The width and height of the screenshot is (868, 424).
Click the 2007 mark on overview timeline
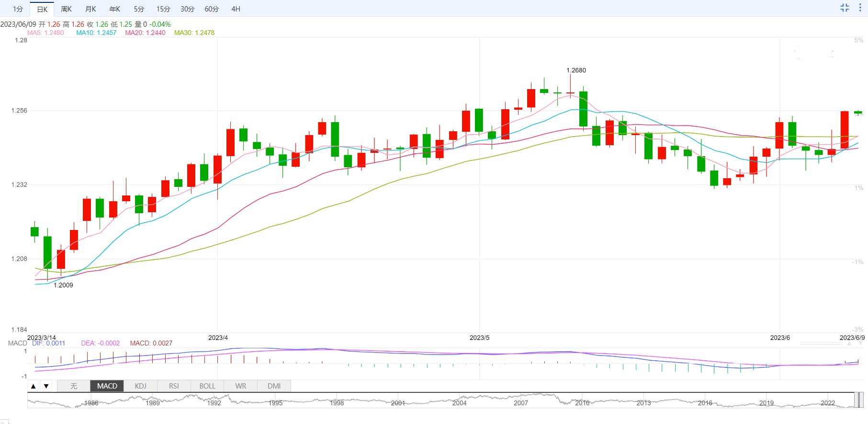521,403
